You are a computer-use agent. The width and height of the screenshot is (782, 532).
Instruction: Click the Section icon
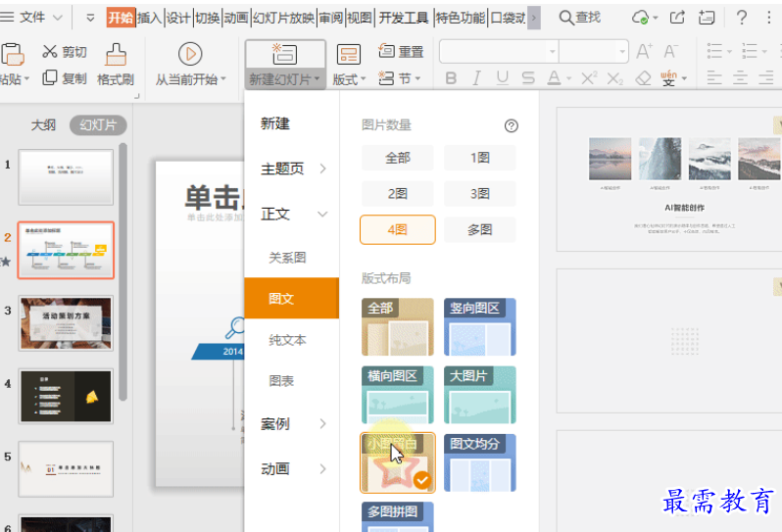[x=386, y=78]
